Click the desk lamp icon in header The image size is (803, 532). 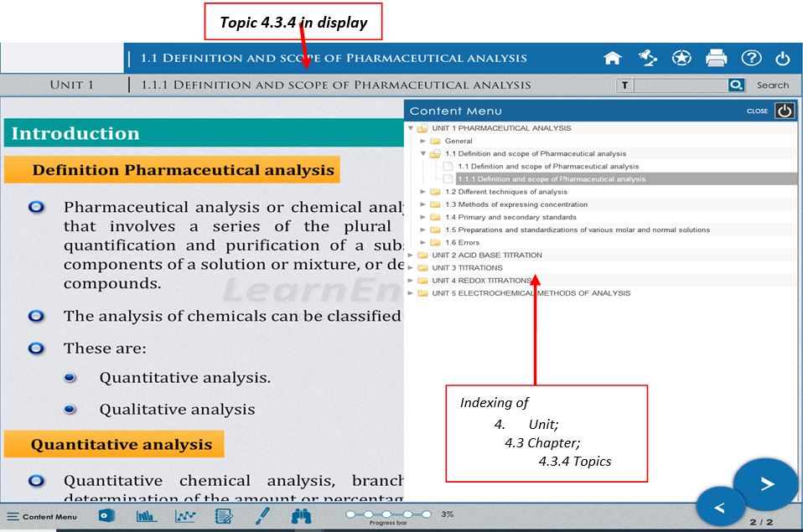(x=647, y=58)
